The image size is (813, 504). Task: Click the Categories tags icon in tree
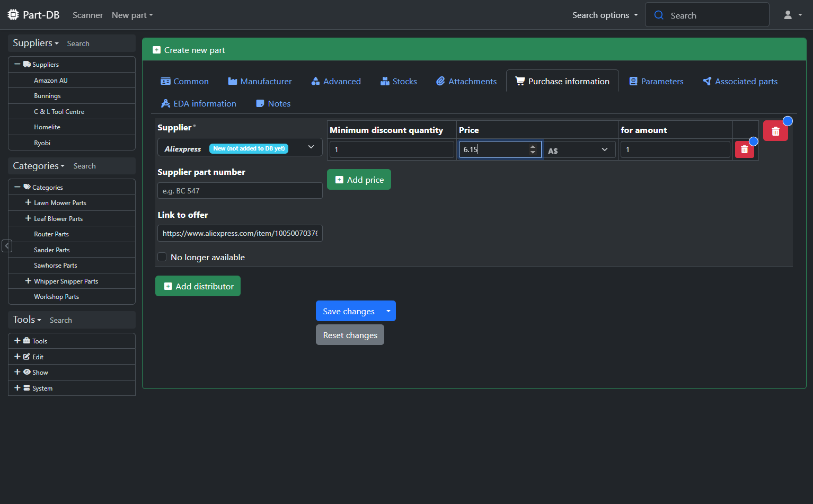pos(26,187)
